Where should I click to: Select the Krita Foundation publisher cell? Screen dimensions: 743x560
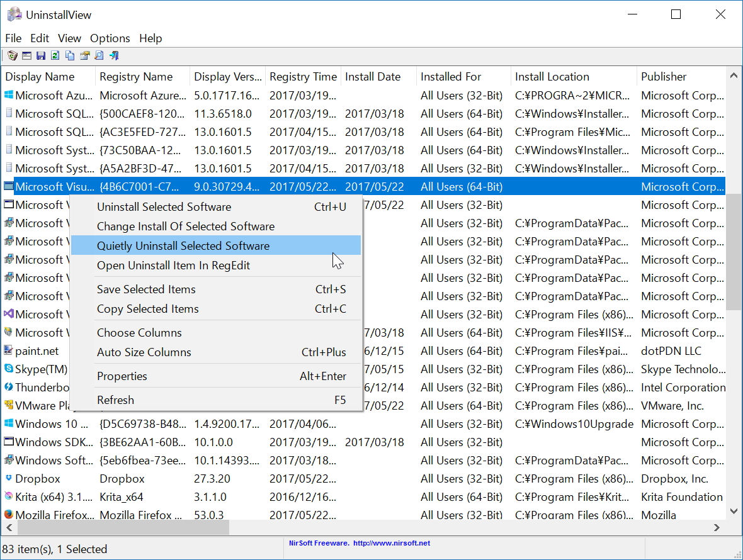point(681,497)
